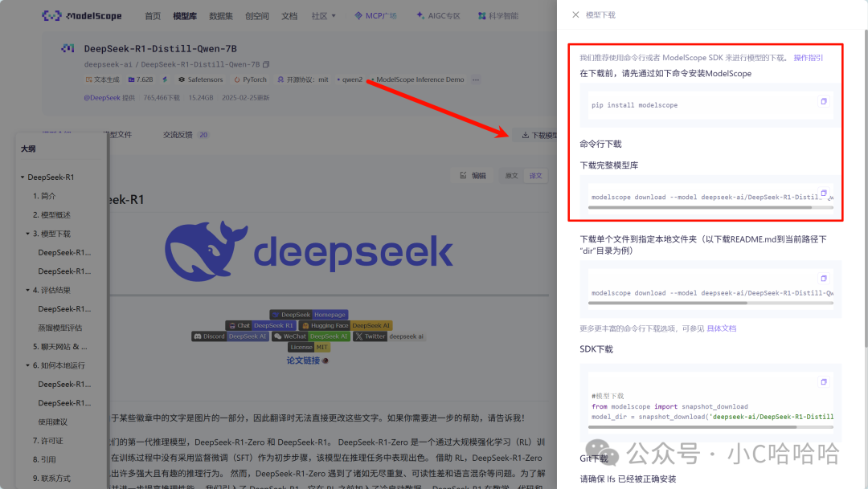Click the ModelScope Inference Demo tag
Image resolution: width=868 pixels, height=489 pixels.
coord(418,79)
